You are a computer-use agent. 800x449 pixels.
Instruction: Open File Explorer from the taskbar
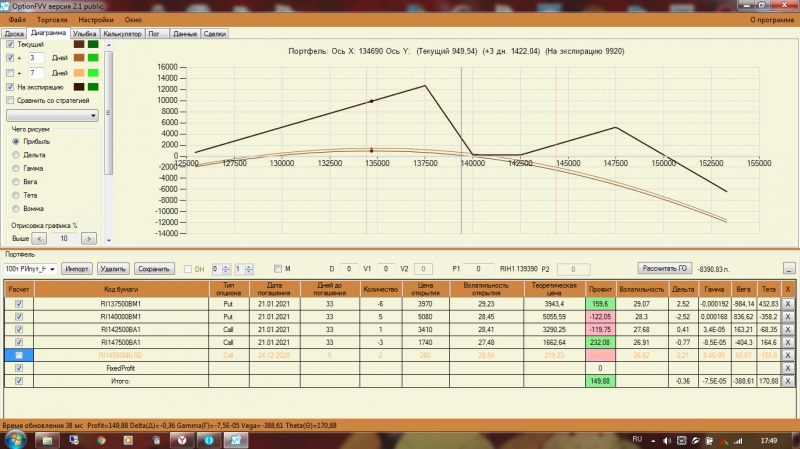pyautogui.click(x=47, y=440)
